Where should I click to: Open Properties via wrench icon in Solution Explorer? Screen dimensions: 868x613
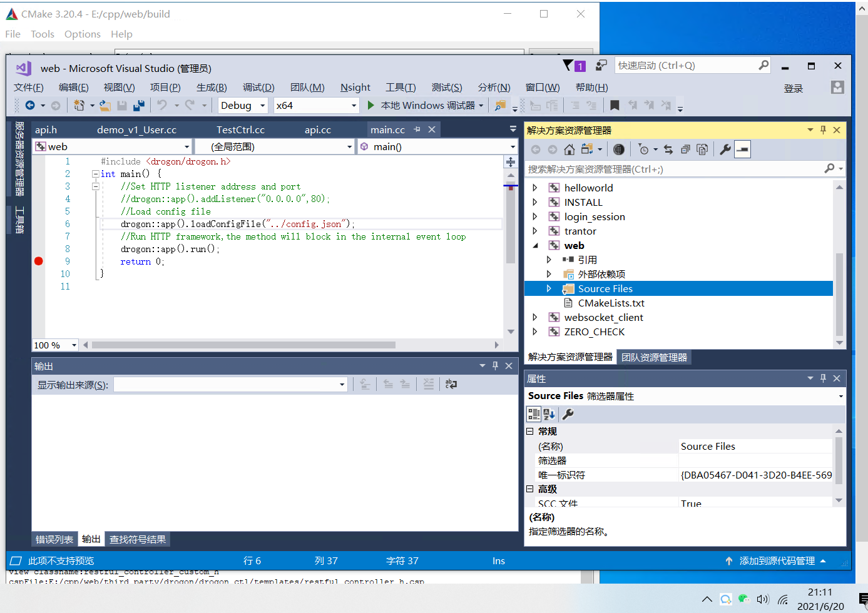(x=724, y=149)
